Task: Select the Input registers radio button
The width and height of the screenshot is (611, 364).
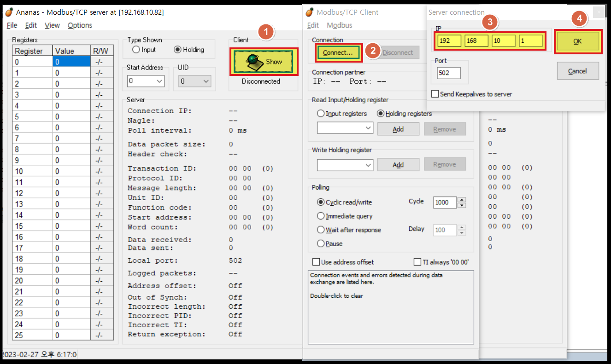Action: [321, 114]
